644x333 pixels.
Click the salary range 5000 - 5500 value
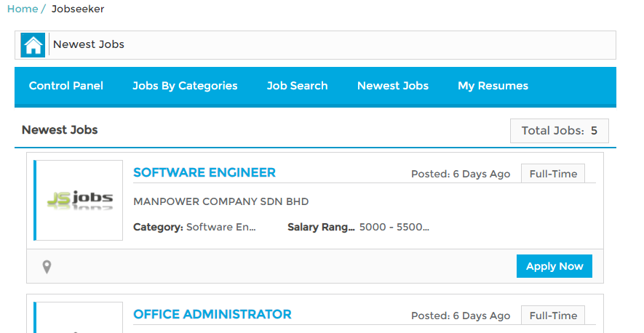394,227
